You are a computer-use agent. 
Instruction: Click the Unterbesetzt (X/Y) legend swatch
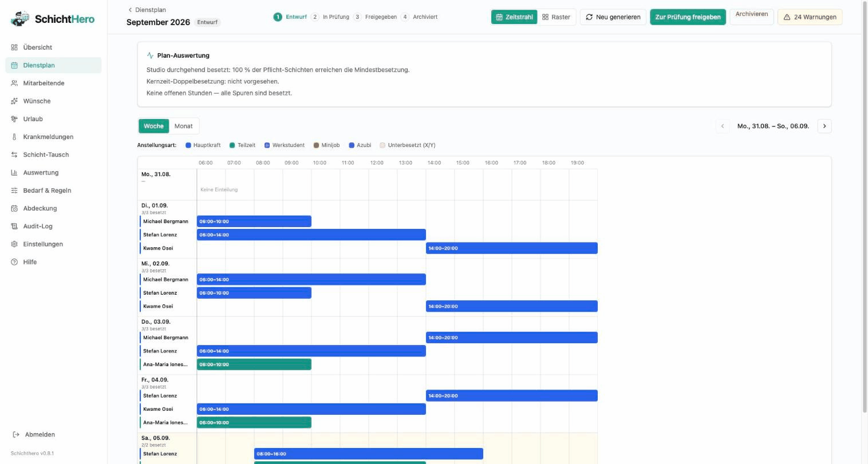[382, 145]
